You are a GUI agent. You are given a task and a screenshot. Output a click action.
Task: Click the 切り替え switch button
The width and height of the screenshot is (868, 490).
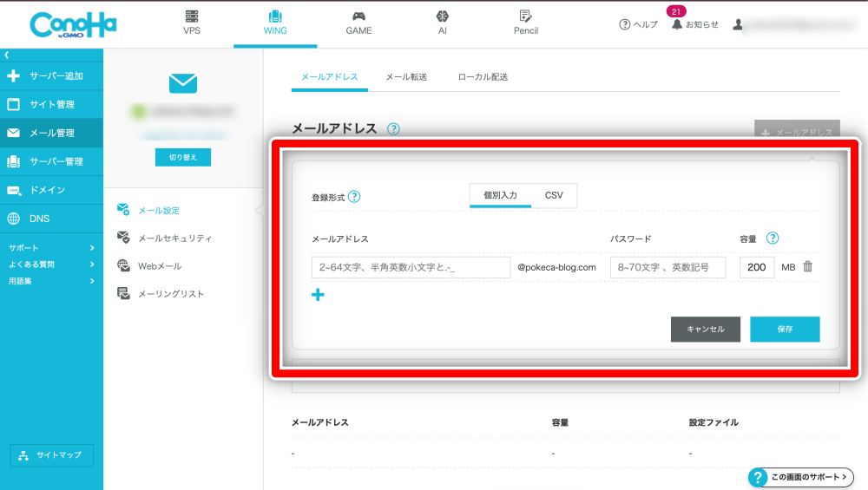(183, 158)
